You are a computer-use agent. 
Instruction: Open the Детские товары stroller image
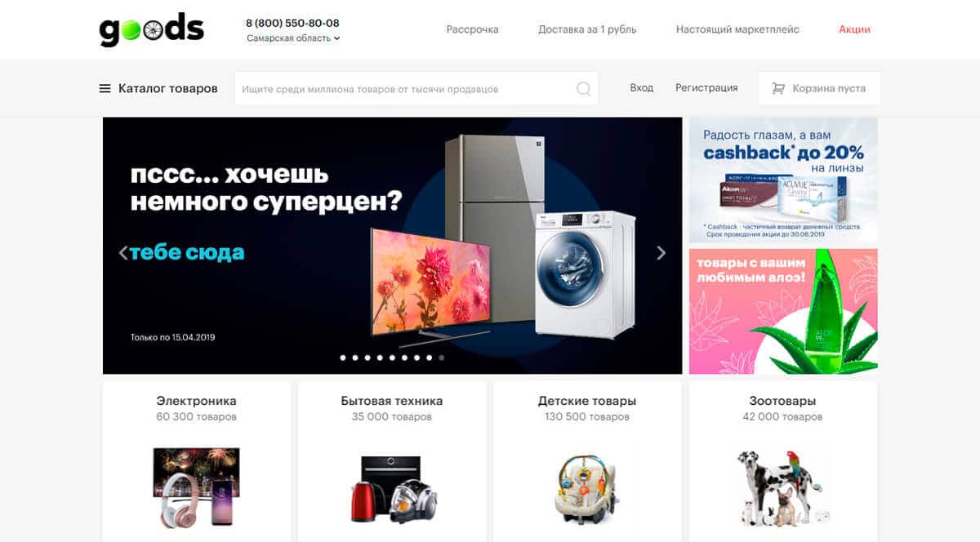click(x=587, y=489)
